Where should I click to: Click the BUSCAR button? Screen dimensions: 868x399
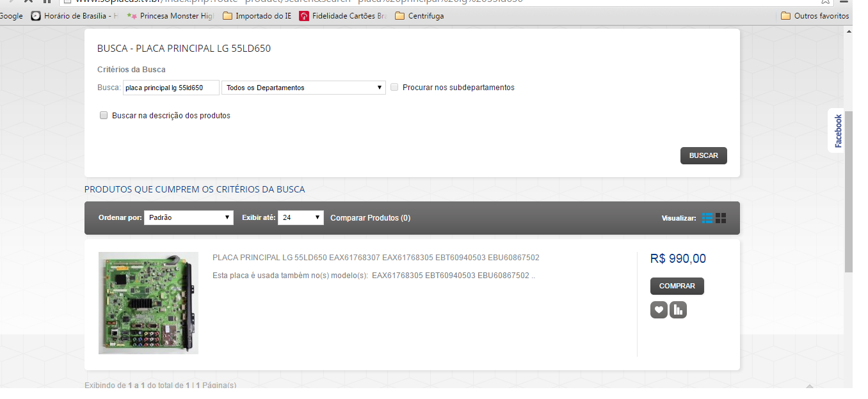pyautogui.click(x=703, y=155)
